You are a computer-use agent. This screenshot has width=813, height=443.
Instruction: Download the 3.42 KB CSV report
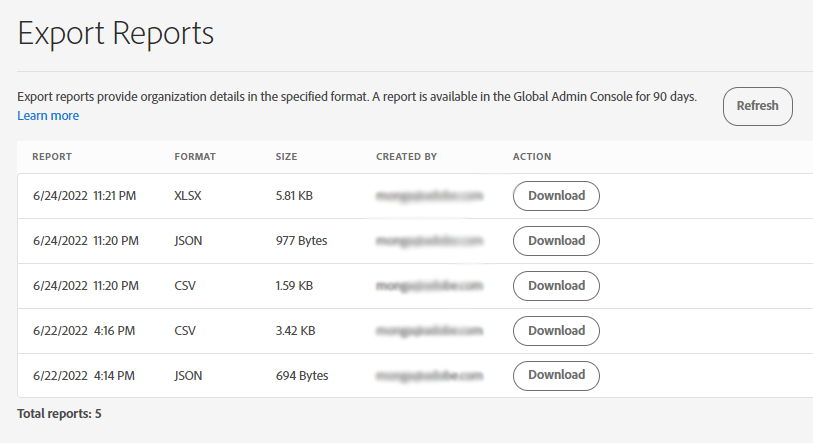click(x=556, y=331)
